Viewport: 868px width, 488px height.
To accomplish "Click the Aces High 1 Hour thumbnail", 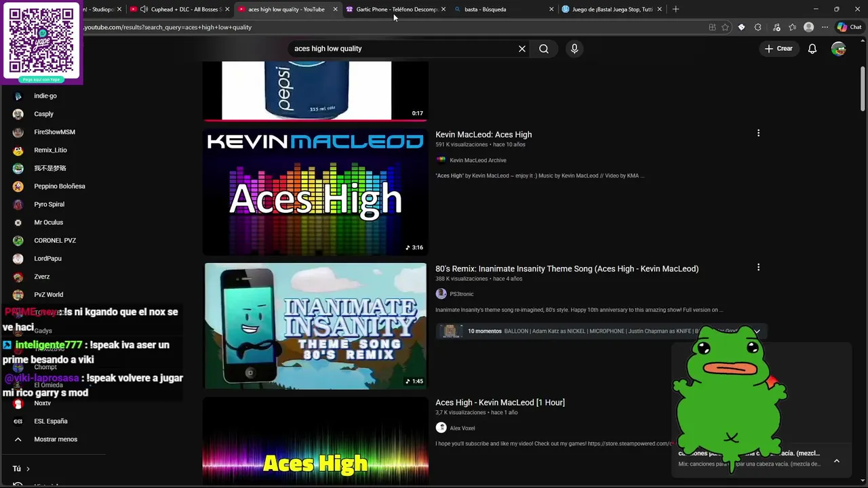I will point(315,441).
